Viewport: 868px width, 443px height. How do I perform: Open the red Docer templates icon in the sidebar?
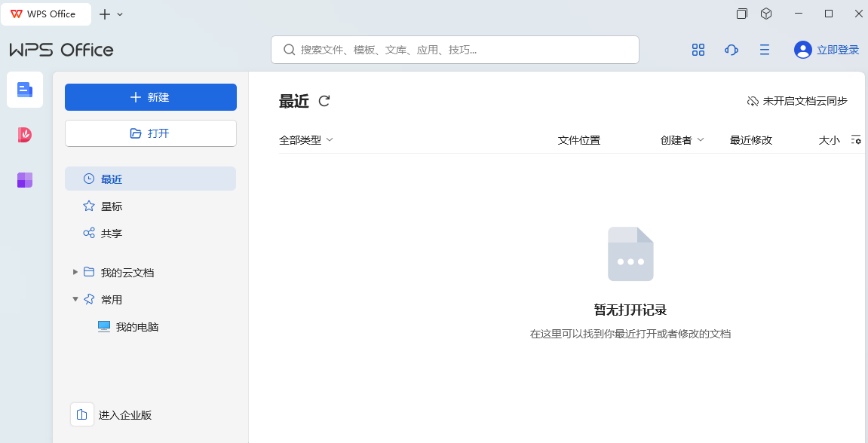point(25,135)
